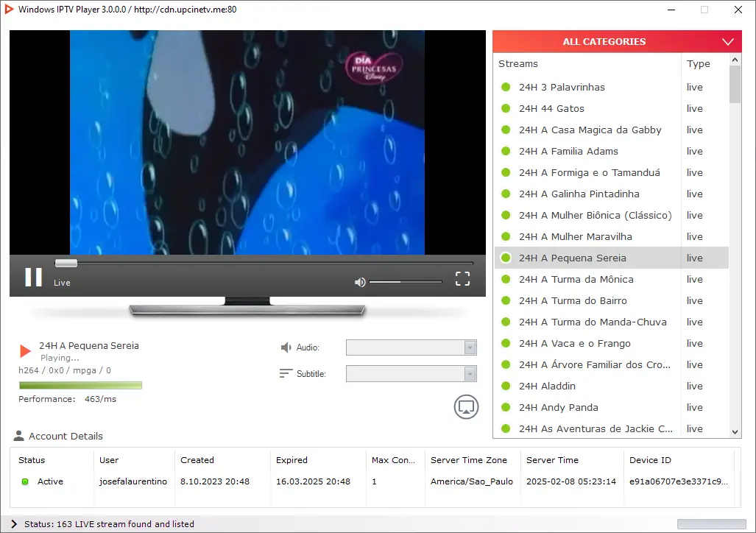Click created date 8.10.2023 20:48

[215, 481]
